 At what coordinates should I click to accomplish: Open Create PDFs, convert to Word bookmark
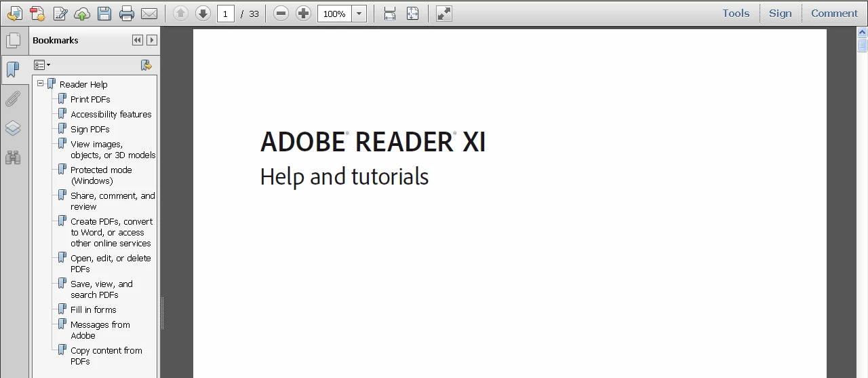point(112,232)
